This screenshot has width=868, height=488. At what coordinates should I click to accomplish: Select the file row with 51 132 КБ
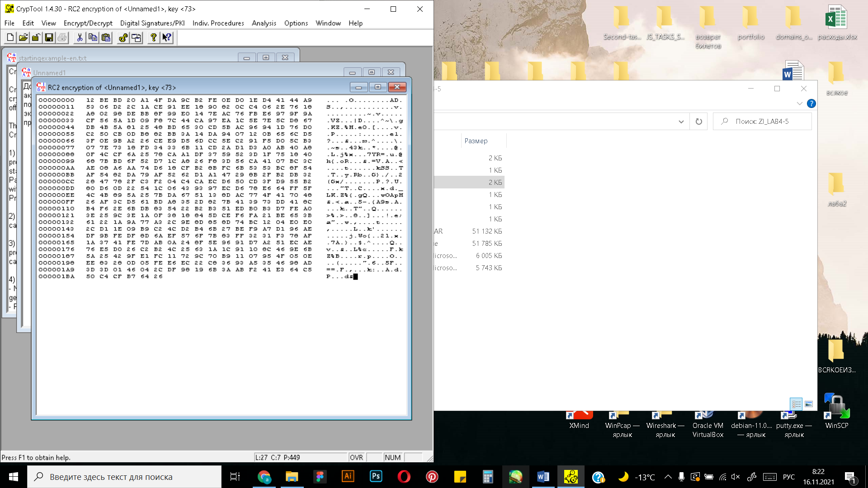469,231
